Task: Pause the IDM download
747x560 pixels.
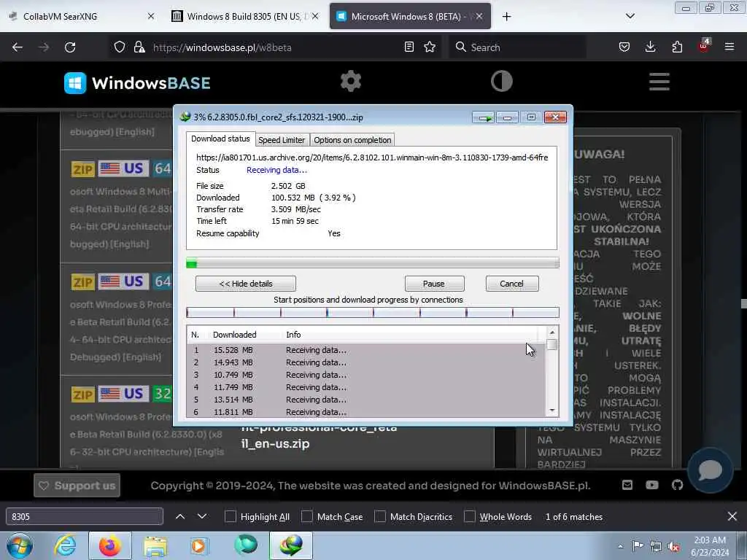Action: pyautogui.click(x=434, y=284)
